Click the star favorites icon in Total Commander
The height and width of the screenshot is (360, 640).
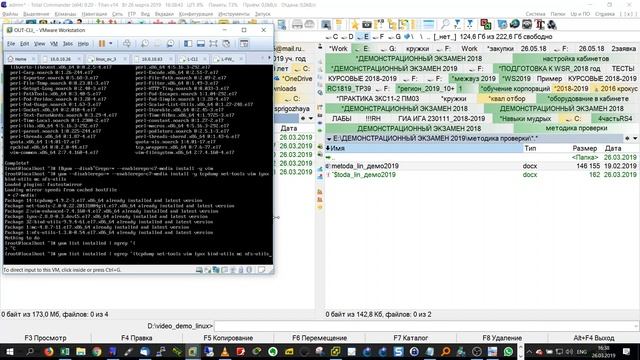pos(354,24)
